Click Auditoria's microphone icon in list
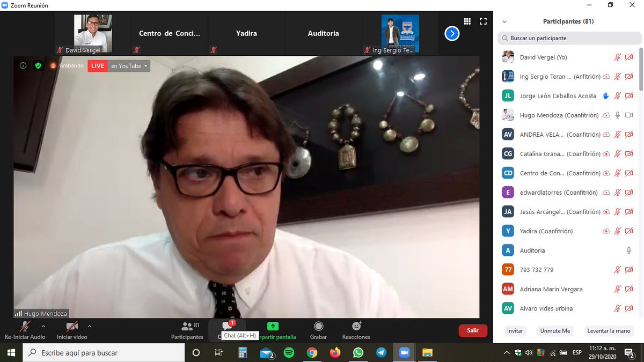Screen dimensions: 644x362 [x=629, y=250]
